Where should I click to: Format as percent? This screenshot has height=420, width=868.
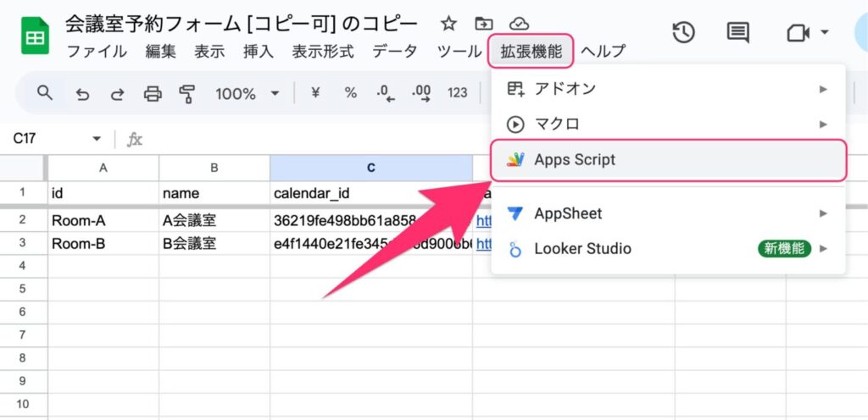[350, 93]
